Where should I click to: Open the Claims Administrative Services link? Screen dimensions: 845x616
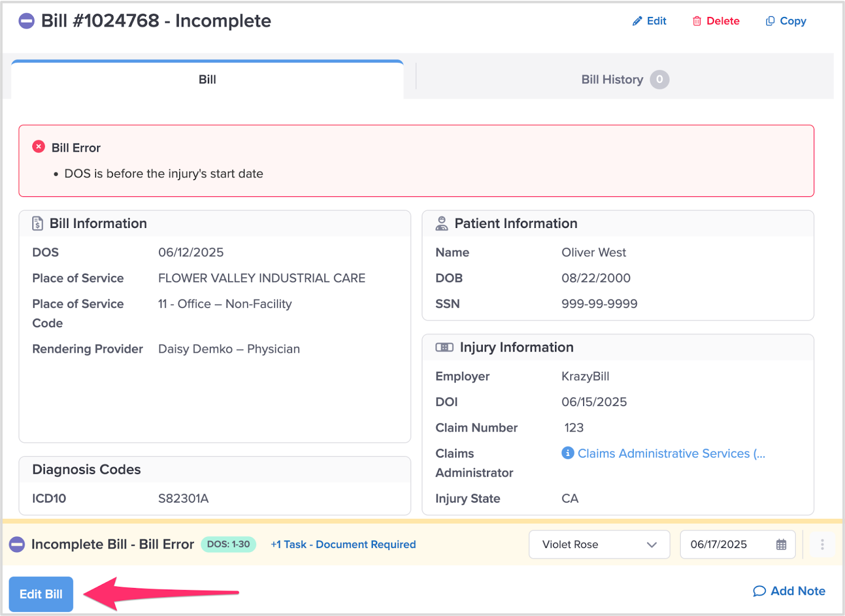pos(671,453)
